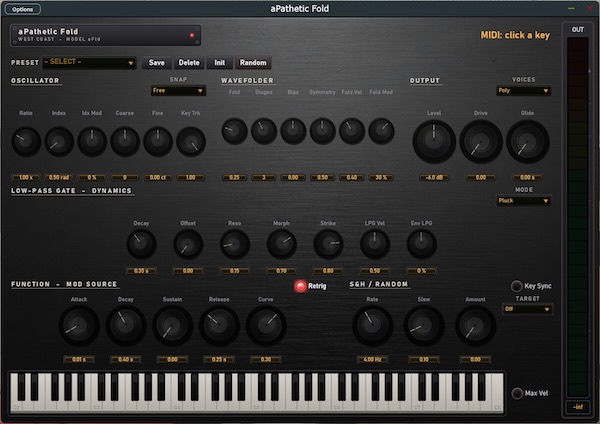This screenshot has width=600, height=424.
Task: Enable the Max Vel toggle
Action: click(x=517, y=393)
